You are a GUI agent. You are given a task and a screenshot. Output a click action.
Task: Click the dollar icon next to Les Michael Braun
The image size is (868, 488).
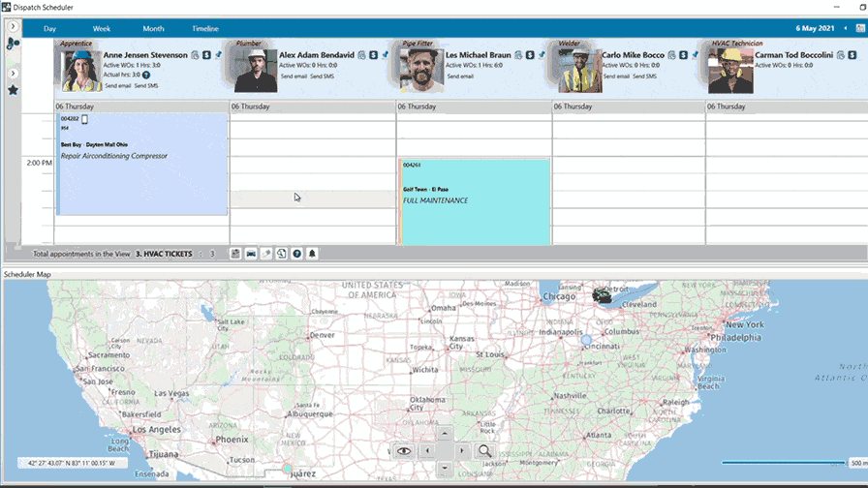(529, 55)
